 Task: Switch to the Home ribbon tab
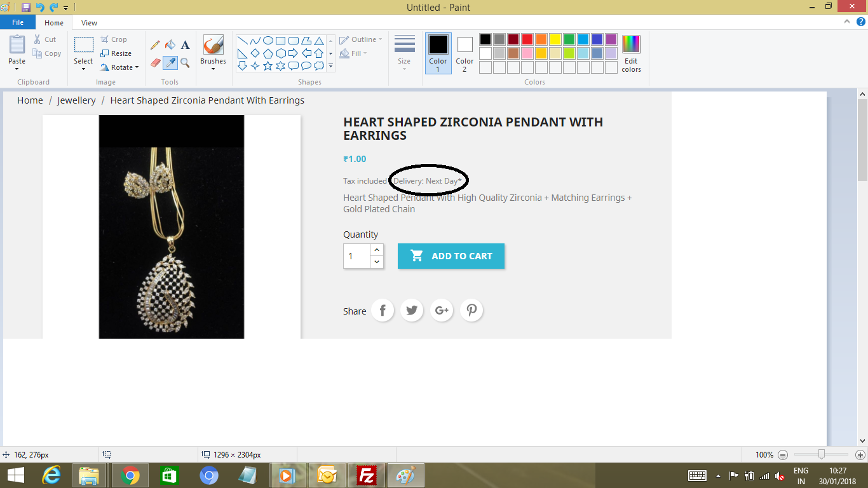(54, 23)
